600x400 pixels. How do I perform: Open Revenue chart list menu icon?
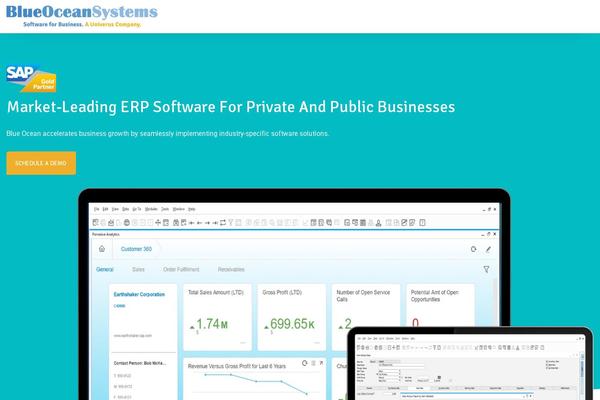pyautogui.click(x=313, y=363)
